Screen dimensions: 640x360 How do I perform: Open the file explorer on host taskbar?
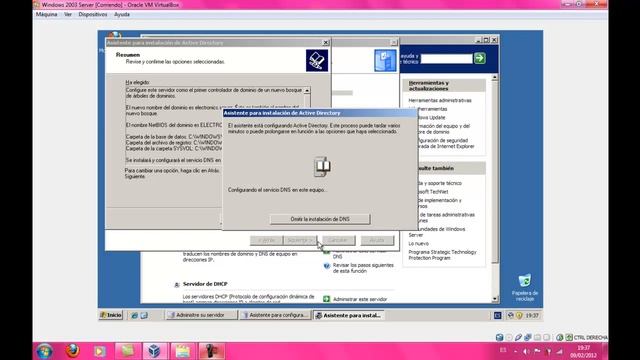click(x=183, y=351)
